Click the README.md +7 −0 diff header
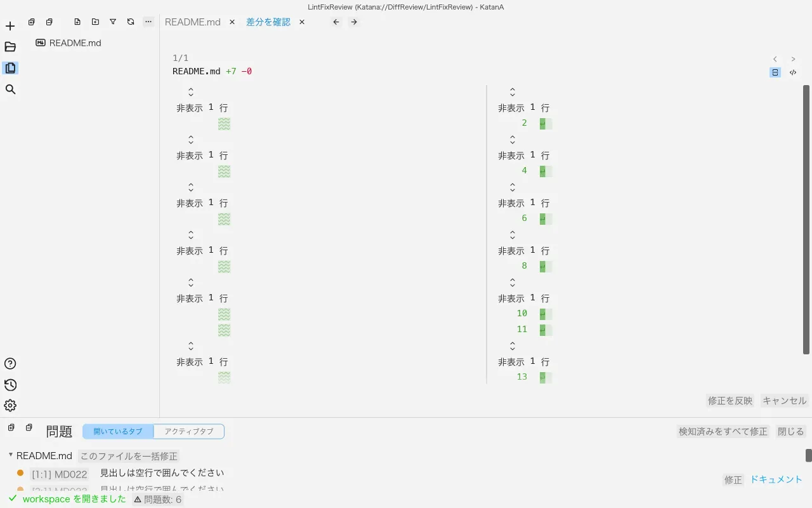 coord(212,71)
